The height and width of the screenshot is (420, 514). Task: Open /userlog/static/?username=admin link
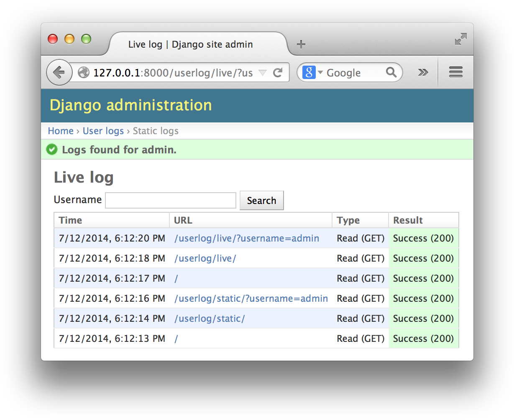click(x=251, y=298)
